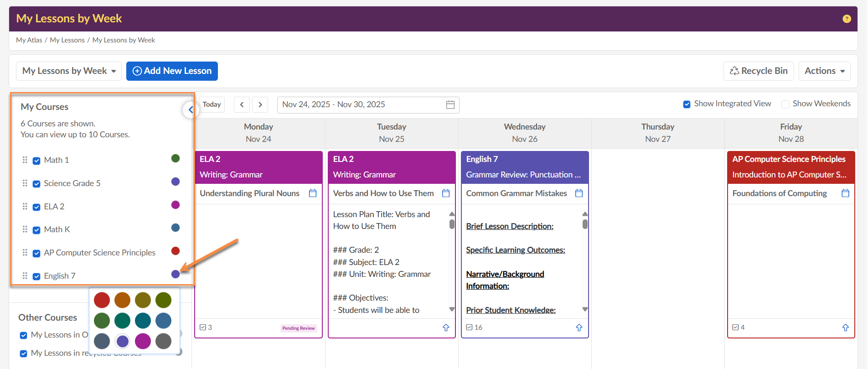The image size is (868, 369).
Task: Open the date range picker field
Action: [x=367, y=104]
